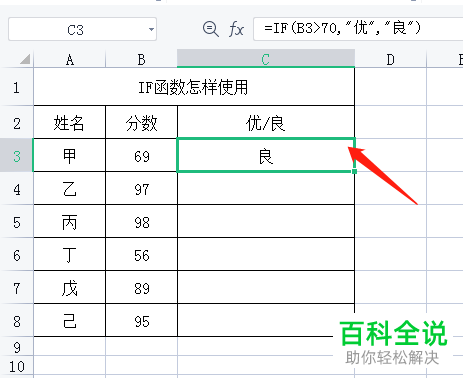The height and width of the screenshot is (378, 463).
Task: Select score cell 98
Action: tap(141, 221)
